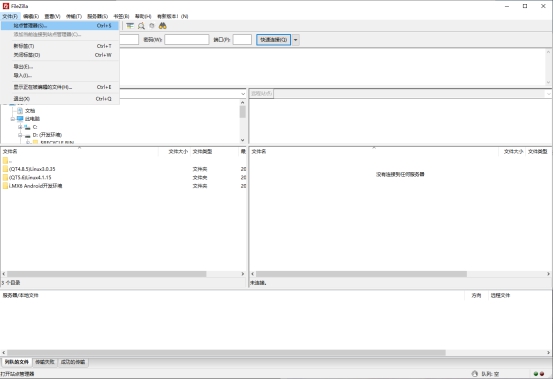Click the username field left of 密码(W)
The image size is (554, 379).
click(x=129, y=40)
